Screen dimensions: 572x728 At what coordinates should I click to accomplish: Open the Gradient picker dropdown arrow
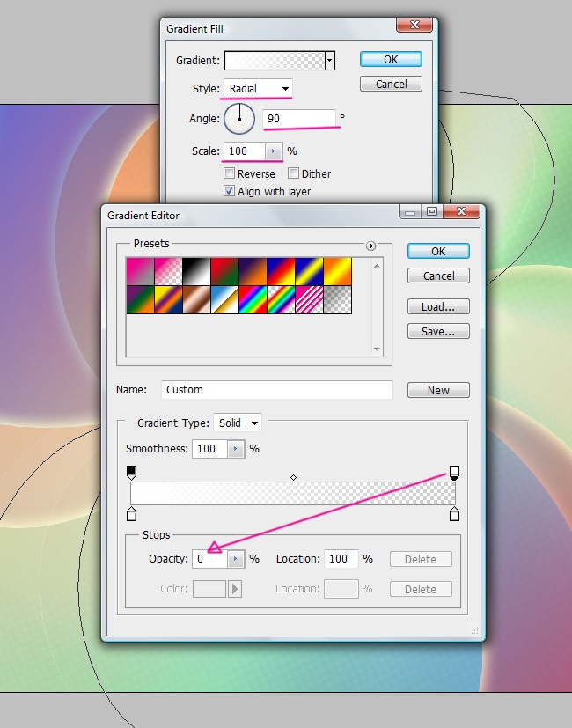[x=330, y=61]
